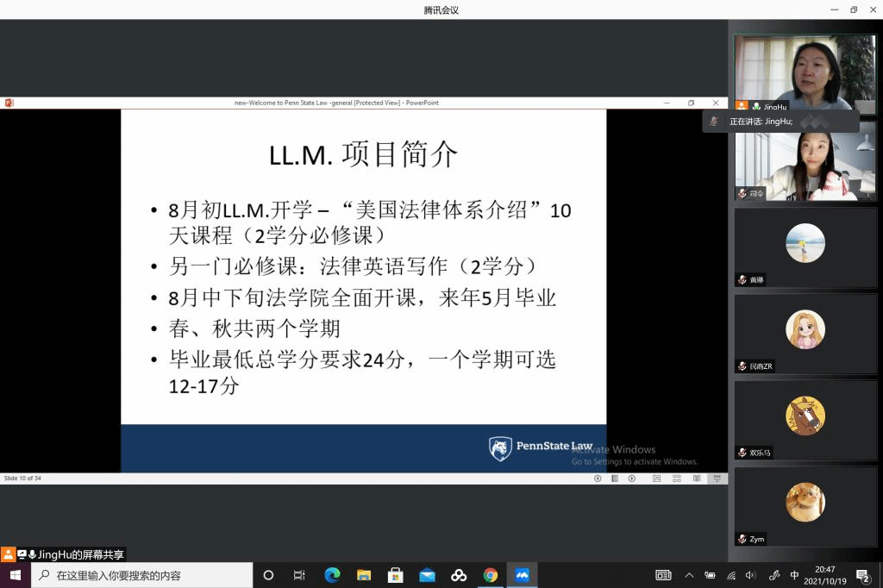This screenshot has height=588, width=883.
Task: Open File Explorer from taskbar
Action: [364, 575]
